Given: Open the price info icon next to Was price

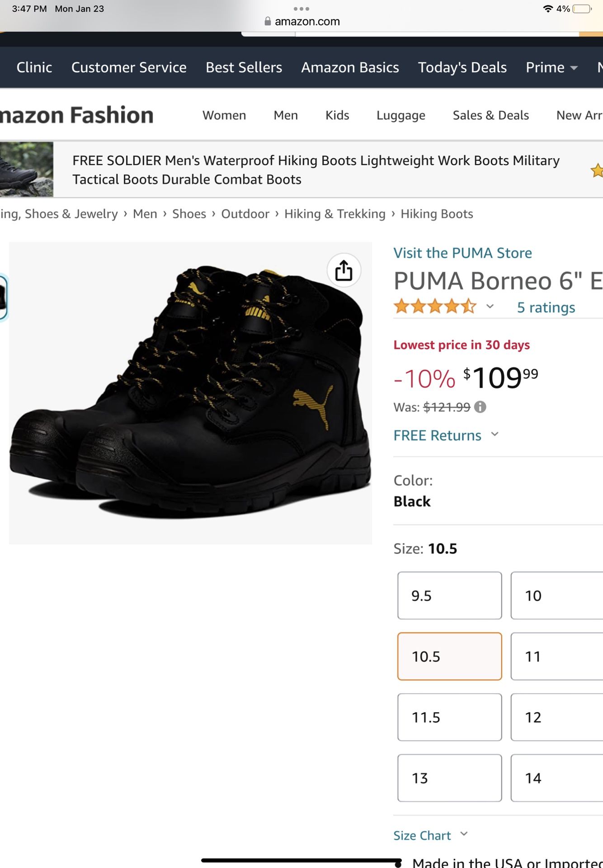Looking at the screenshot, I should [481, 407].
